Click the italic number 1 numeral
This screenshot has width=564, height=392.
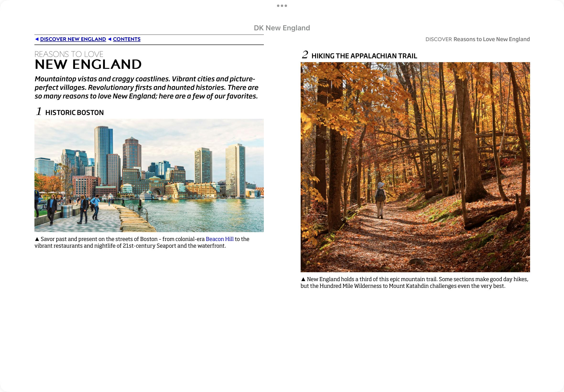(x=39, y=111)
